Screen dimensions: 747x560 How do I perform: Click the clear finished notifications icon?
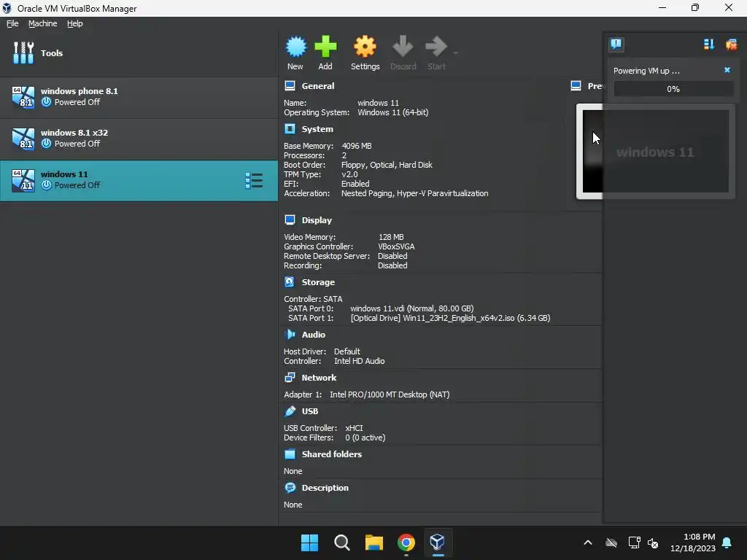click(x=731, y=44)
